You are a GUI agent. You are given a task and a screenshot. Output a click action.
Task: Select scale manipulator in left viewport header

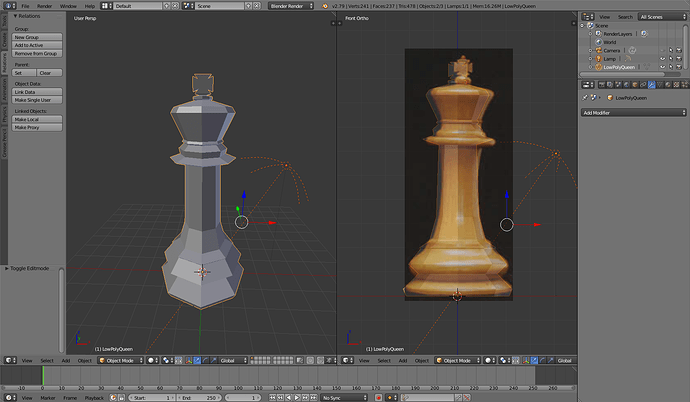coord(213,360)
